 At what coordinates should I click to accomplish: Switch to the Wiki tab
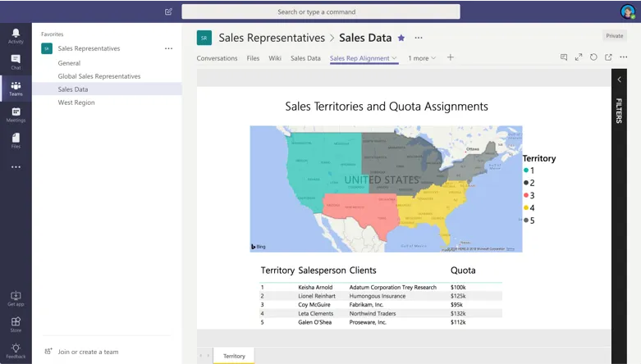pyautogui.click(x=275, y=58)
